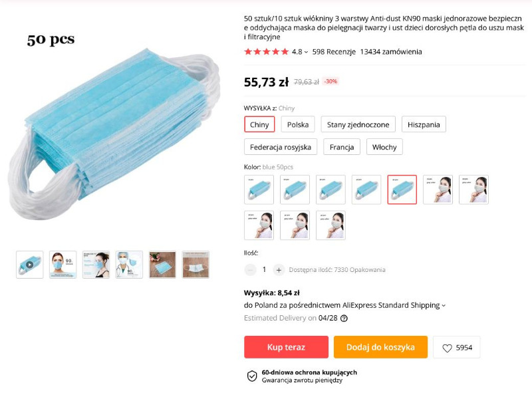Select Hiszpania as shipping origin
Viewport: 532px width, 393px height.
[x=424, y=124]
